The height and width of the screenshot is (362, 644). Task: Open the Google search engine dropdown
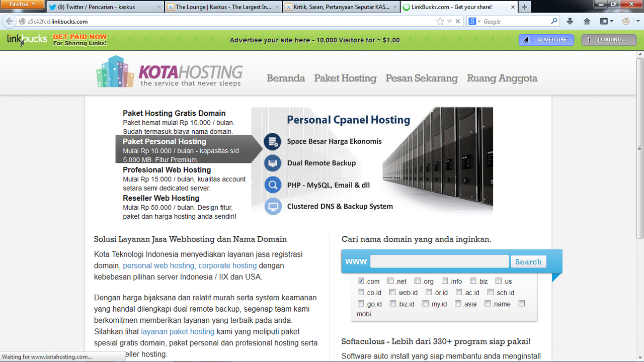click(475, 22)
